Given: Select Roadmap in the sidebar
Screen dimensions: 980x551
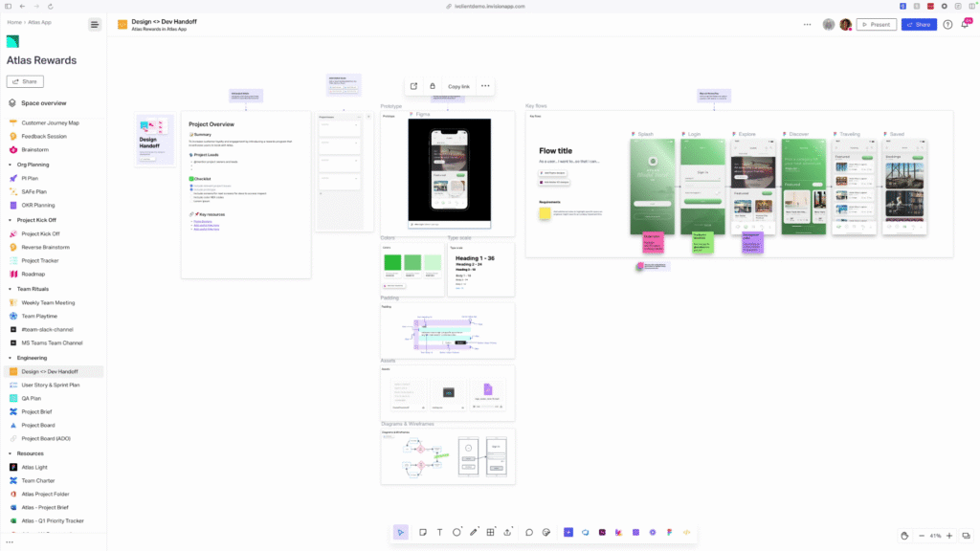Looking at the screenshot, I should pos(34,274).
